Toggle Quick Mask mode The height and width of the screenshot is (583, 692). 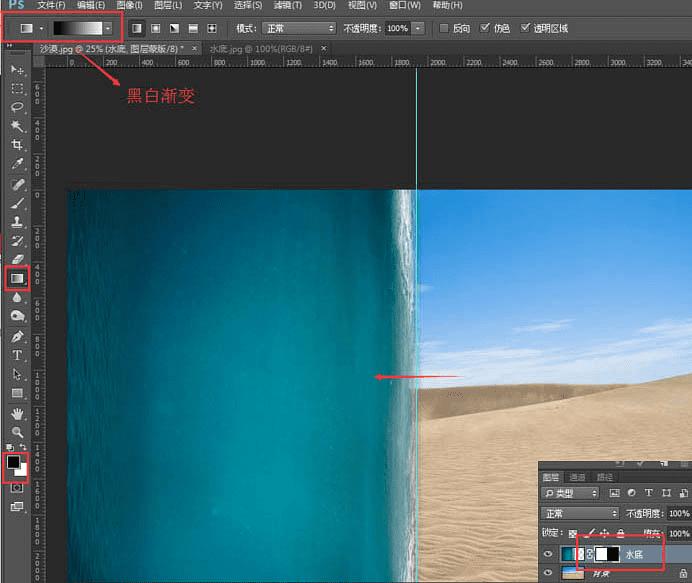coord(17,488)
